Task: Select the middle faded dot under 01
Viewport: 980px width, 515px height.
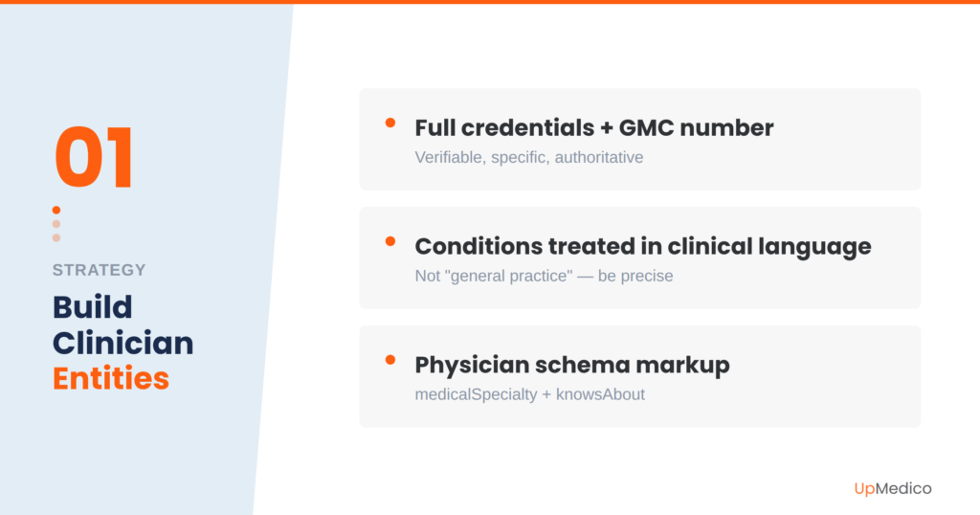Action: coord(56,224)
